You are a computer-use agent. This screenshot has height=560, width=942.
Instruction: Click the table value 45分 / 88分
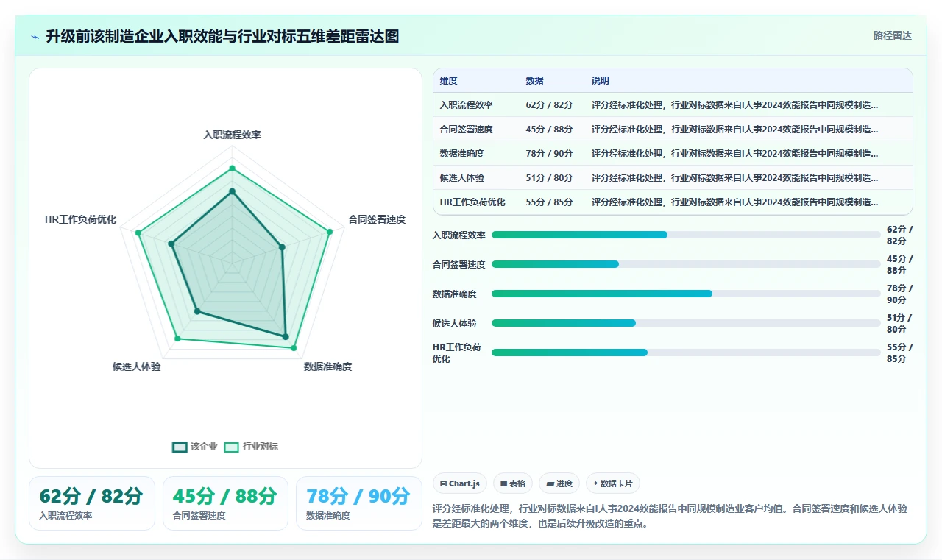click(549, 129)
